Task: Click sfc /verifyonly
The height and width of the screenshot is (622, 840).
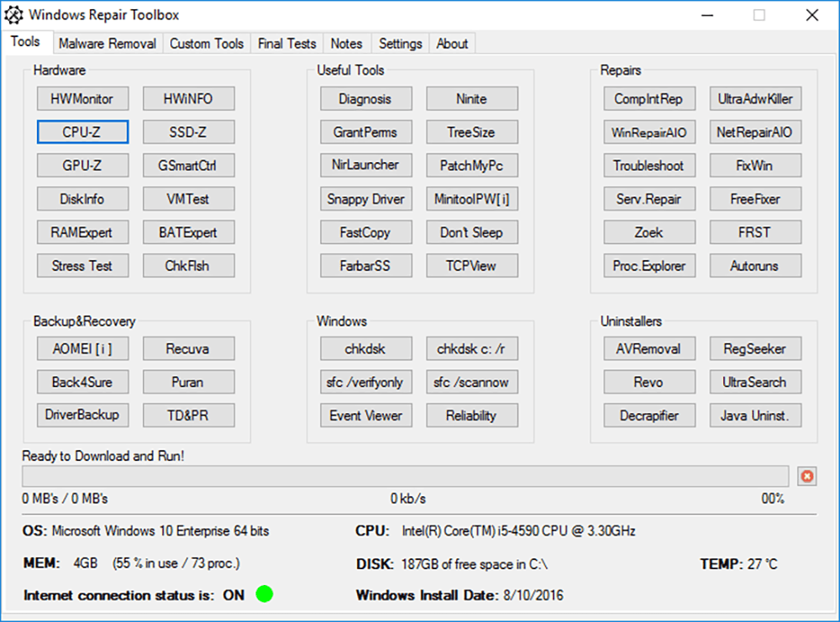Action: coord(366,382)
